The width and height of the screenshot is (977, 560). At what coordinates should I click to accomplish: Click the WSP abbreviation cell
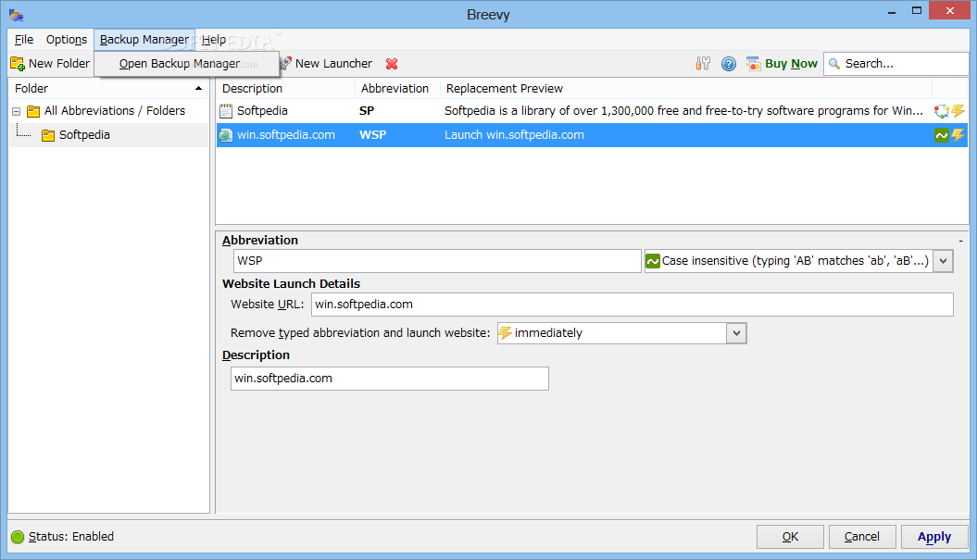(x=372, y=135)
